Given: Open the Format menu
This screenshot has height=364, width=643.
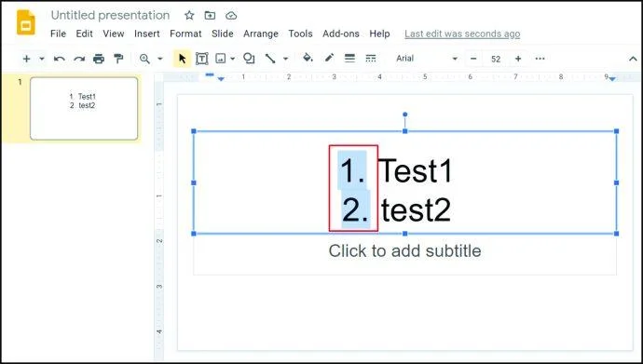Looking at the screenshot, I should (185, 34).
